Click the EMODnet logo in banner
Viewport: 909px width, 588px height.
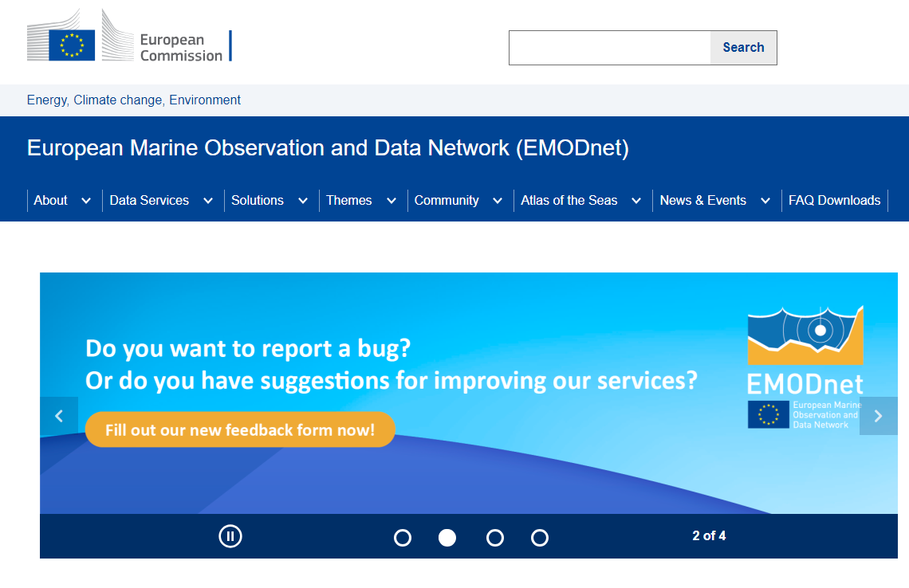tap(805, 367)
